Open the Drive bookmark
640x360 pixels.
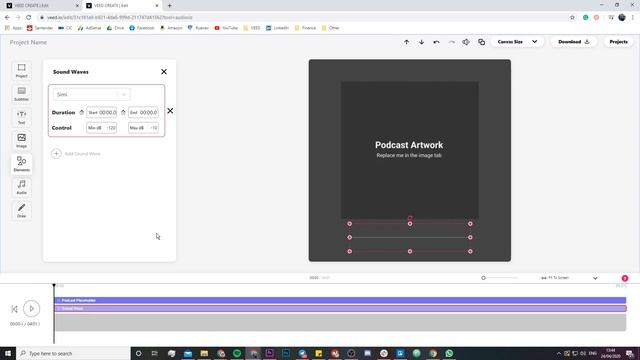(116, 28)
